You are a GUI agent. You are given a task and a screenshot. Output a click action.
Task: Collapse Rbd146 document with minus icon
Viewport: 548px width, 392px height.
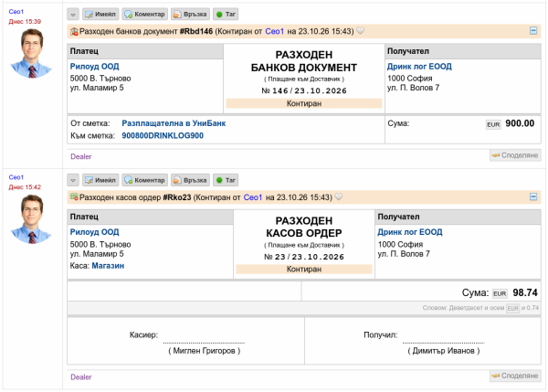click(x=533, y=31)
